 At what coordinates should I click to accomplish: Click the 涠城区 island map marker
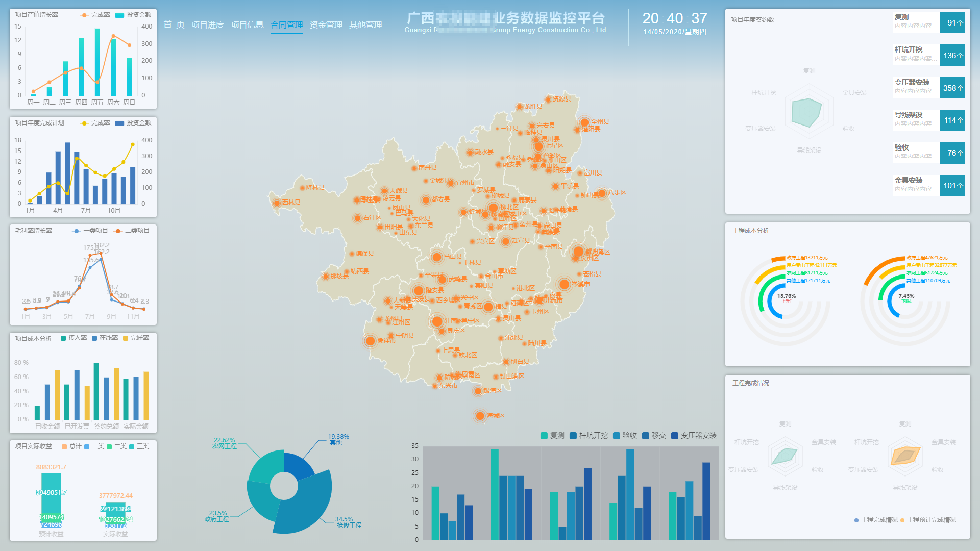(480, 416)
